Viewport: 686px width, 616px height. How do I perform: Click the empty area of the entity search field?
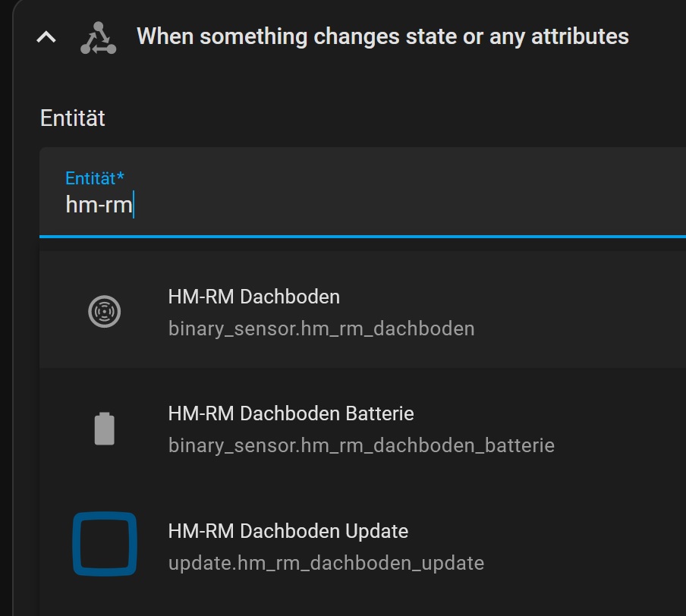tap(407, 204)
